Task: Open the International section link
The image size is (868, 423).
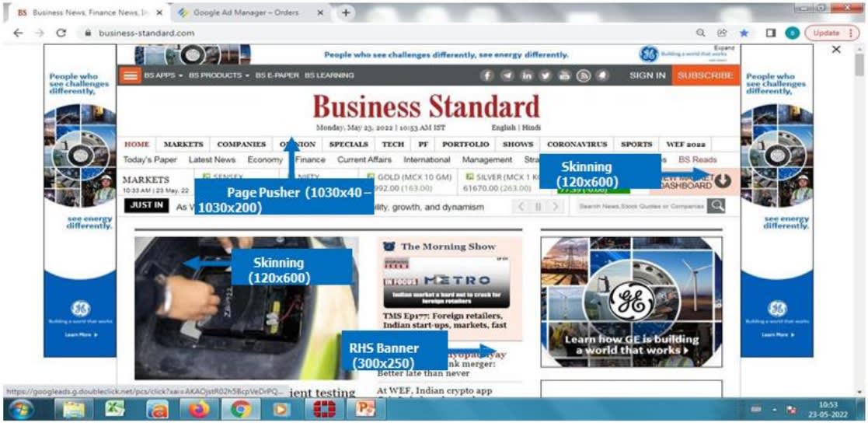Action: coord(427,159)
